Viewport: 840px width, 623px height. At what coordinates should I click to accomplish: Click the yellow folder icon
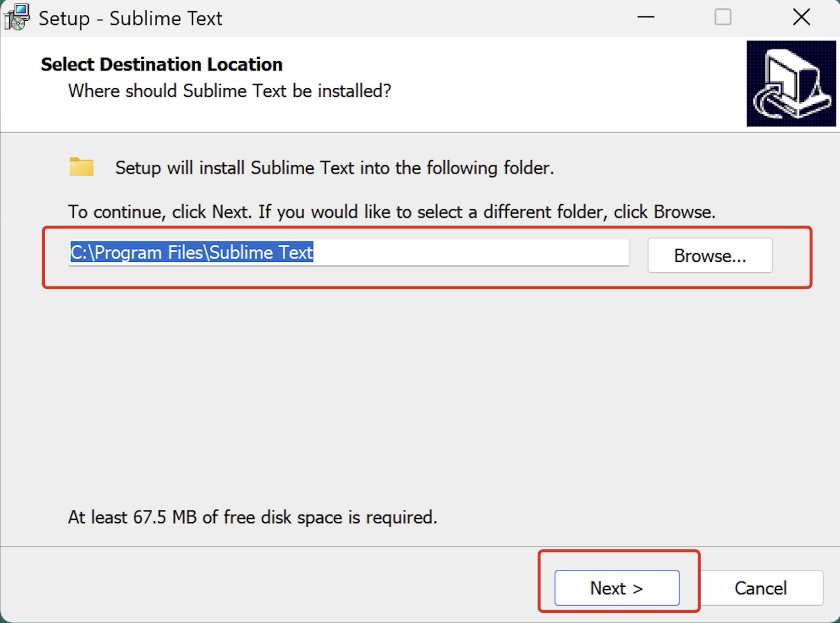(81, 166)
